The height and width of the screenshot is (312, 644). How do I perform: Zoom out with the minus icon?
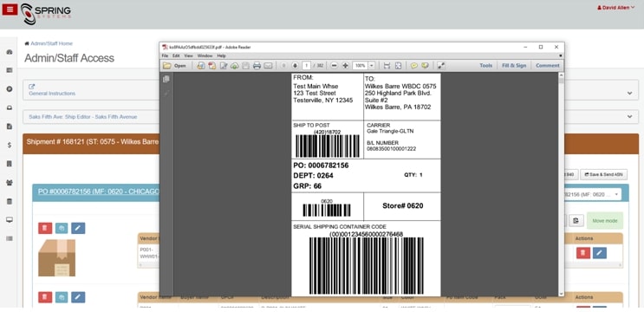click(335, 66)
